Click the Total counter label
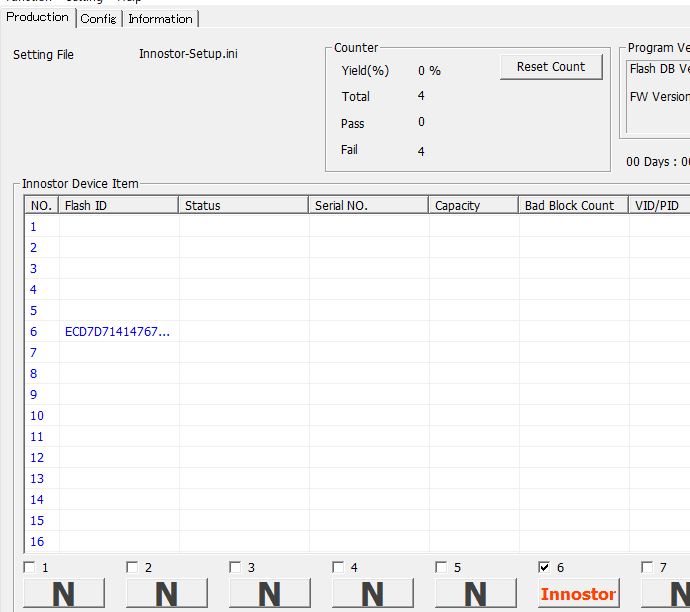Screen dimensions: 690x612 pyautogui.click(x=356, y=97)
